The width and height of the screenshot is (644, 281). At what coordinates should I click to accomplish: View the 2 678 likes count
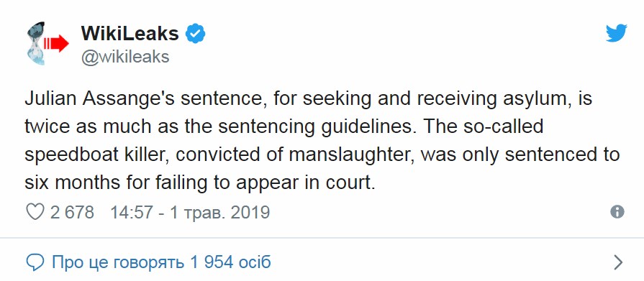click(x=72, y=213)
